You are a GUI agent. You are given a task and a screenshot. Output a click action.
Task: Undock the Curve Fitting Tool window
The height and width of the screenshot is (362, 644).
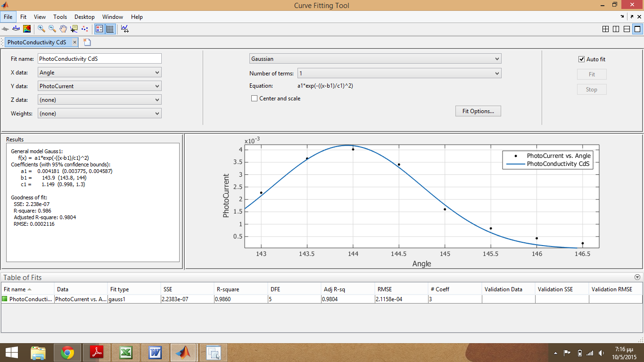tap(632, 16)
